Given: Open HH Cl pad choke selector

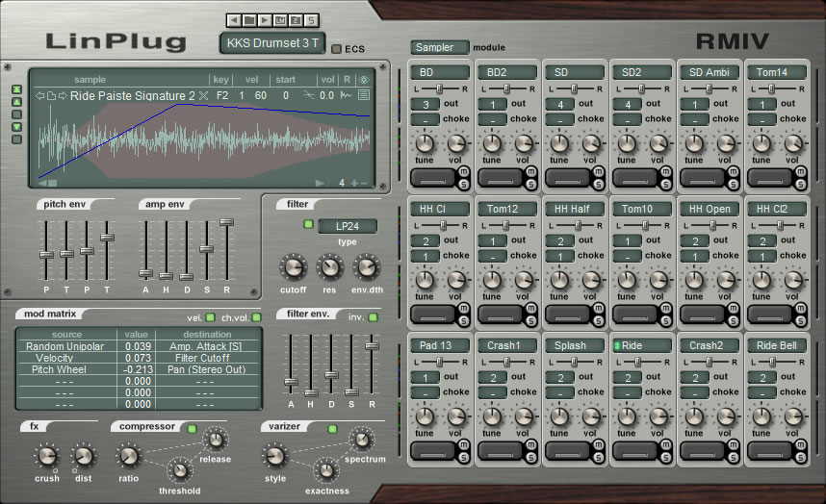Looking at the screenshot, I should coord(426,256).
